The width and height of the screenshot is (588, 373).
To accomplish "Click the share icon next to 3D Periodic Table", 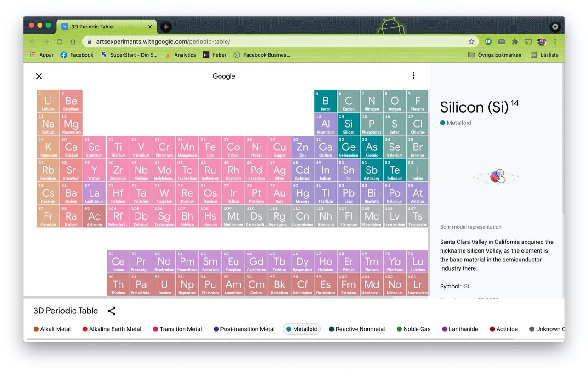I will point(112,311).
